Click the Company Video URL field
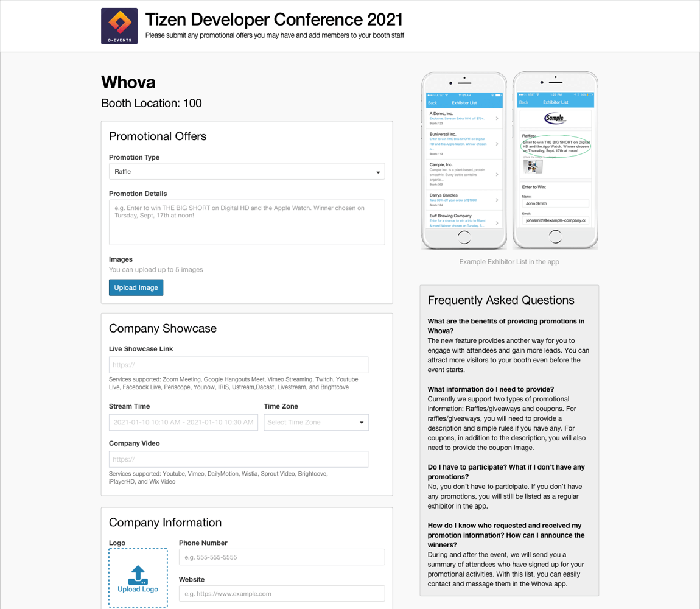 239,459
